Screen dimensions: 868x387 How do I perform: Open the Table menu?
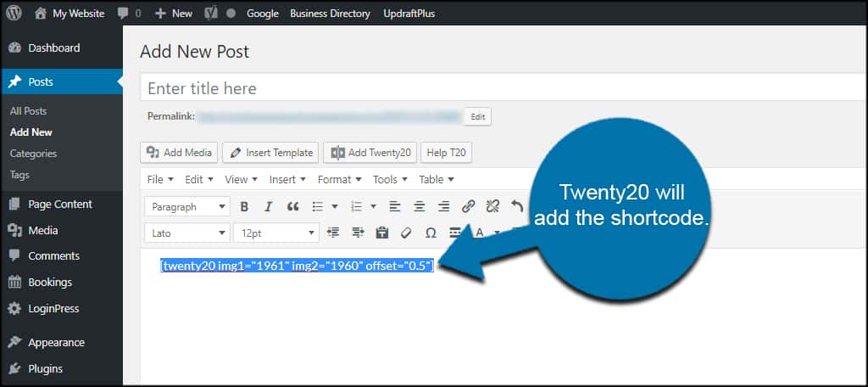437,179
